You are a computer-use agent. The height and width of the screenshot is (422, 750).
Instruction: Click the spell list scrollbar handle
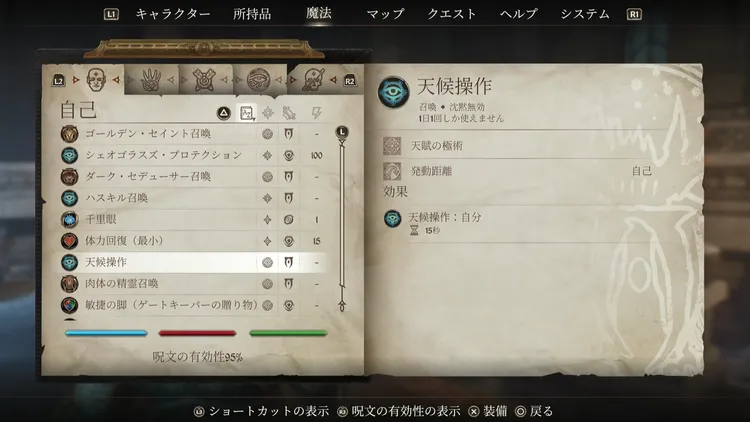click(x=342, y=132)
